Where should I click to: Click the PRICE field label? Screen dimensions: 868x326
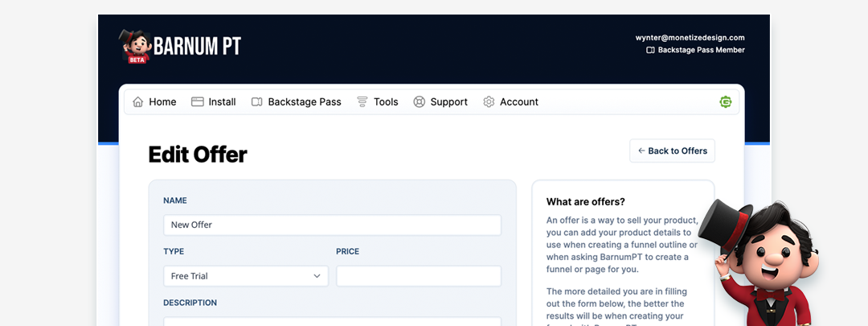348,252
